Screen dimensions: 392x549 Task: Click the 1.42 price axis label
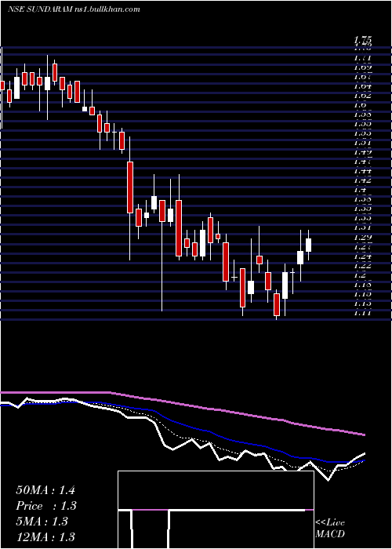362,180
